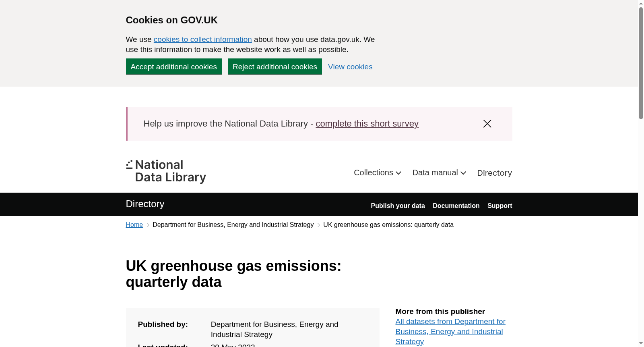Click the breadcrumb chevron after Home

[148, 225]
